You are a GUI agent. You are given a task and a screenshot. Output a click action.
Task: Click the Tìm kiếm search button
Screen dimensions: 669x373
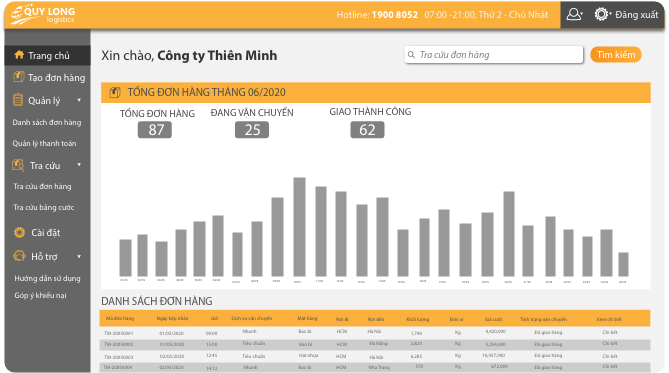[616, 55]
